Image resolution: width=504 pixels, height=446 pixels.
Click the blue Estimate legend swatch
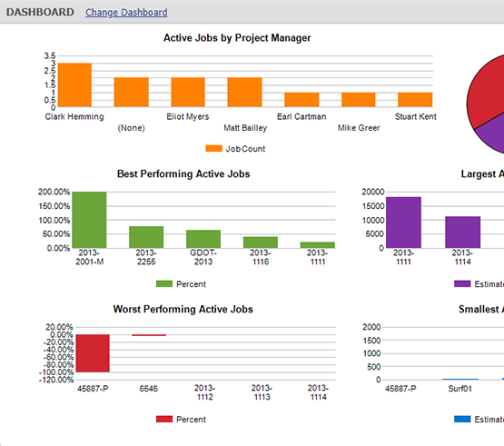462,419
